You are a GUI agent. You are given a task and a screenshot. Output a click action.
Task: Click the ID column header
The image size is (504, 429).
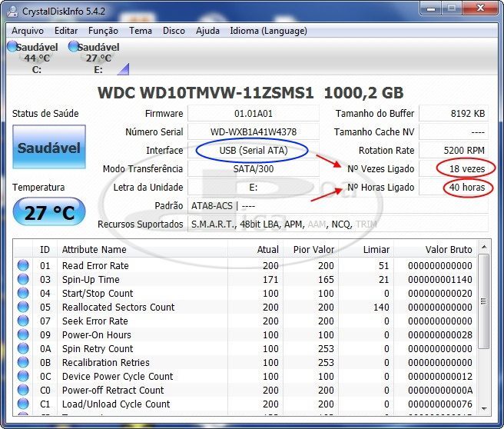(45, 250)
